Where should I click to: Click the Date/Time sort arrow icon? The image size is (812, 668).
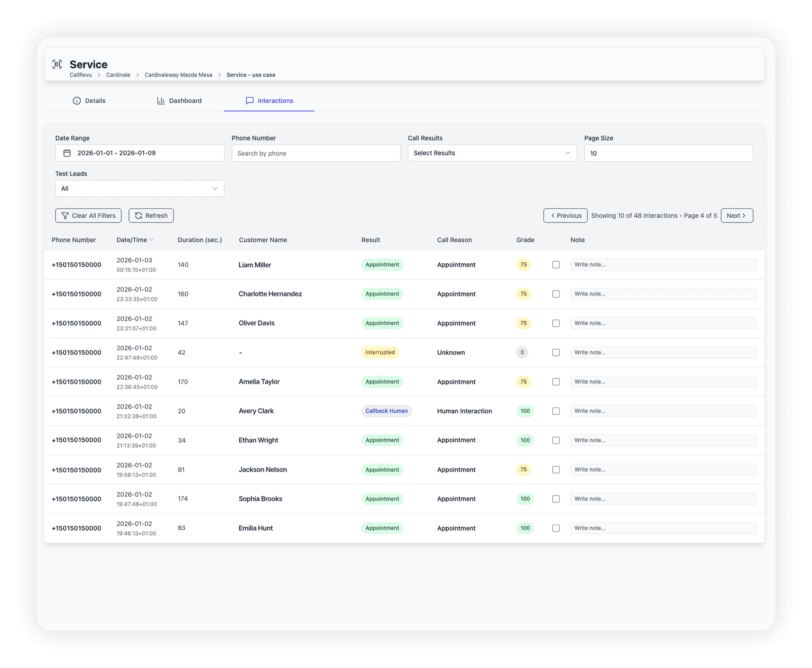coord(152,240)
